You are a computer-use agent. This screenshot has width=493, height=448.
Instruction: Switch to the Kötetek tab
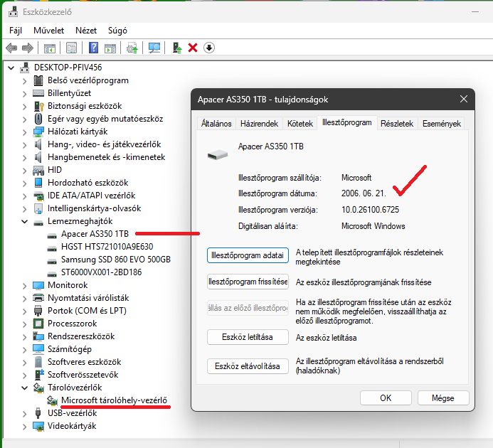300,124
